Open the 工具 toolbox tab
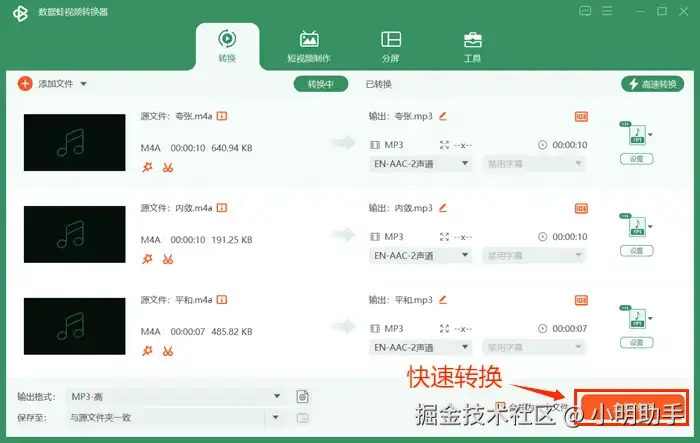Screen dimensions: 700x443 coord(472,46)
